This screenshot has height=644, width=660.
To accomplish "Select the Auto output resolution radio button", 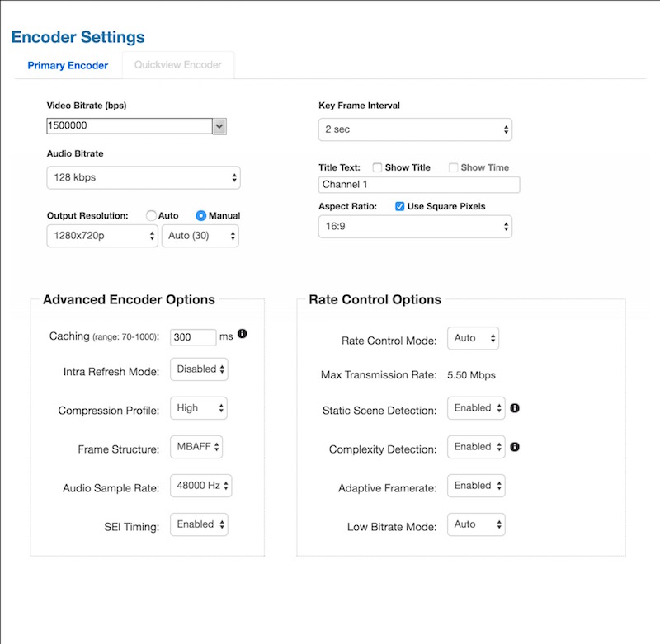I will pyautogui.click(x=151, y=215).
